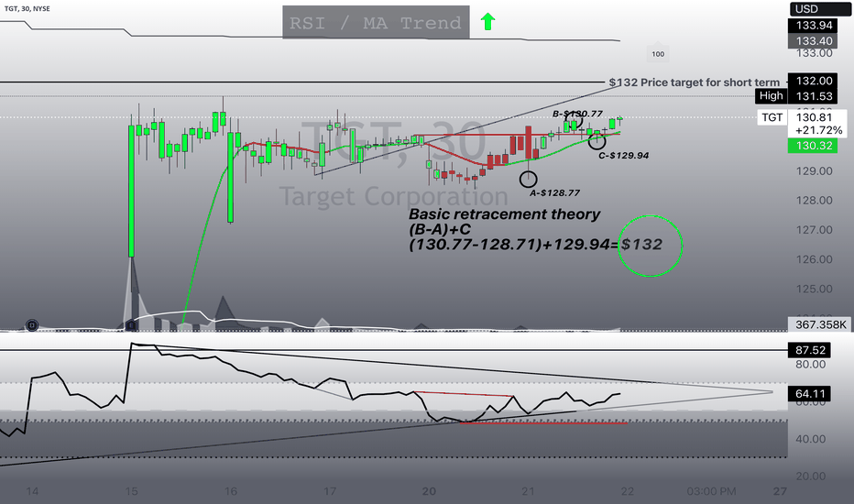The image size is (854, 504).
Task: Click date 15 on the time axis
Action: (131, 491)
